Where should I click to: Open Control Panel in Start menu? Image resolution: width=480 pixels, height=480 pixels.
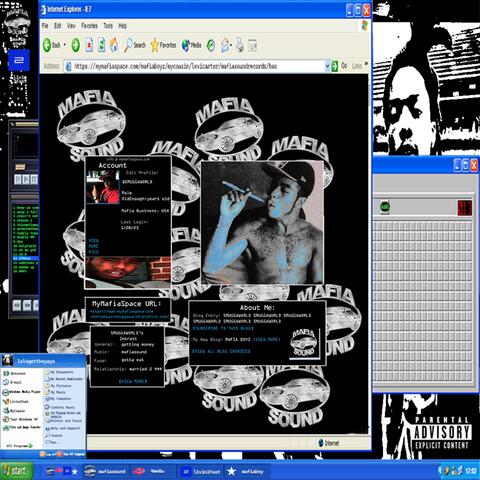click(x=60, y=407)
